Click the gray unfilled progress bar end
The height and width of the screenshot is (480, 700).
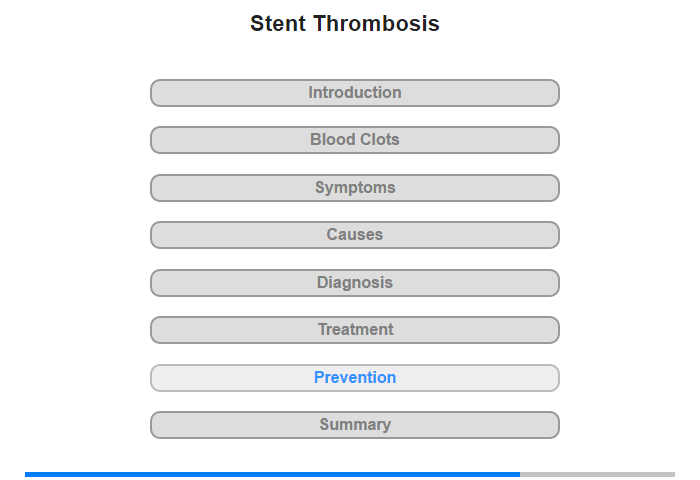coord(597,474)
